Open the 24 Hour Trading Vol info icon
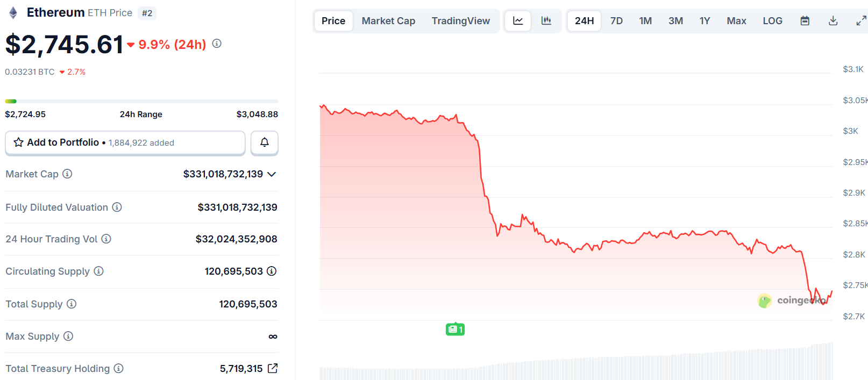868x380 pixels. coord(106,239)
